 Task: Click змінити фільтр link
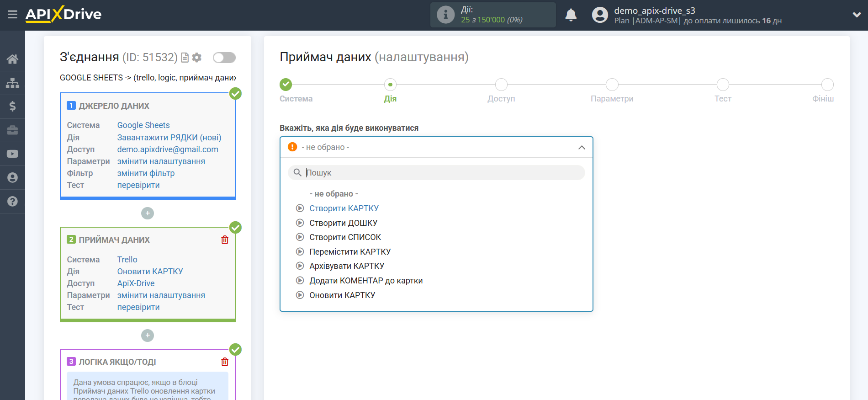click(146, 173)
